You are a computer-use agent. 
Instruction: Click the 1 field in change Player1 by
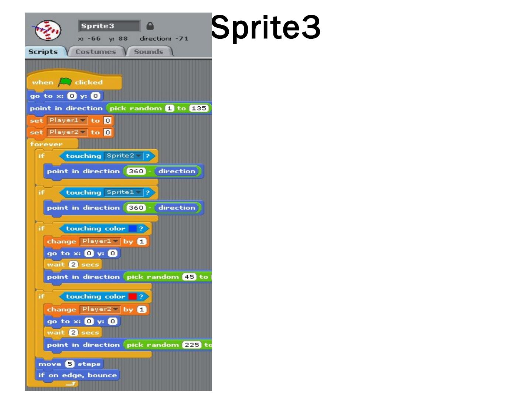[141, 241]
